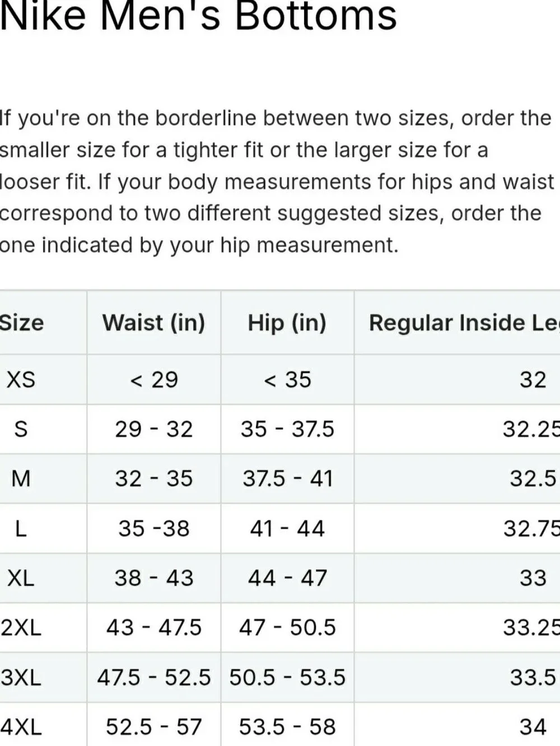Select the S size row label

(x=21, y=429)
